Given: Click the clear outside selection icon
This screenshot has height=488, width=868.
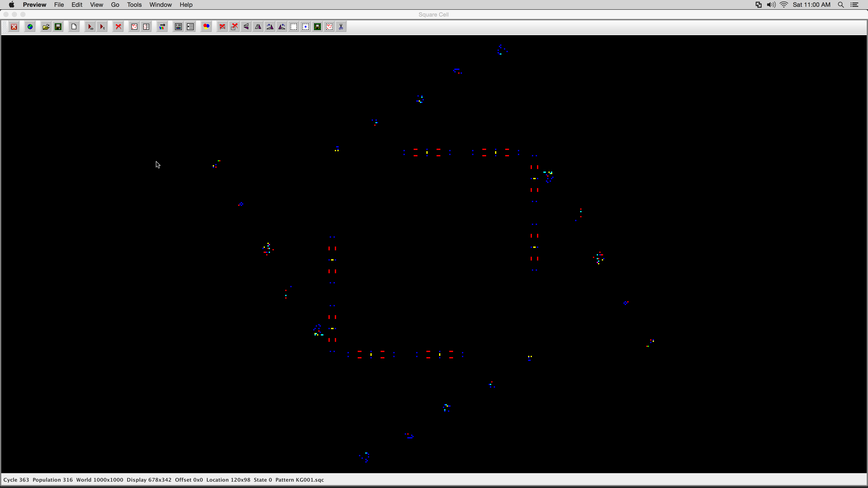Looking at the screenshot, I should pos(234,27).
